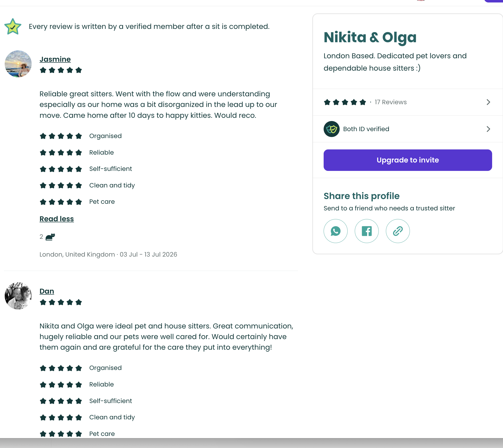Open Jasmine's profile name link
503x448 pixels.
coord(55,59)
